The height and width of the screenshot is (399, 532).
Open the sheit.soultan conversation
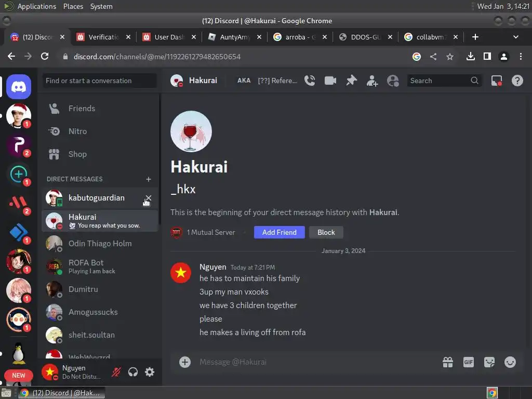click(x=100, y=335)
